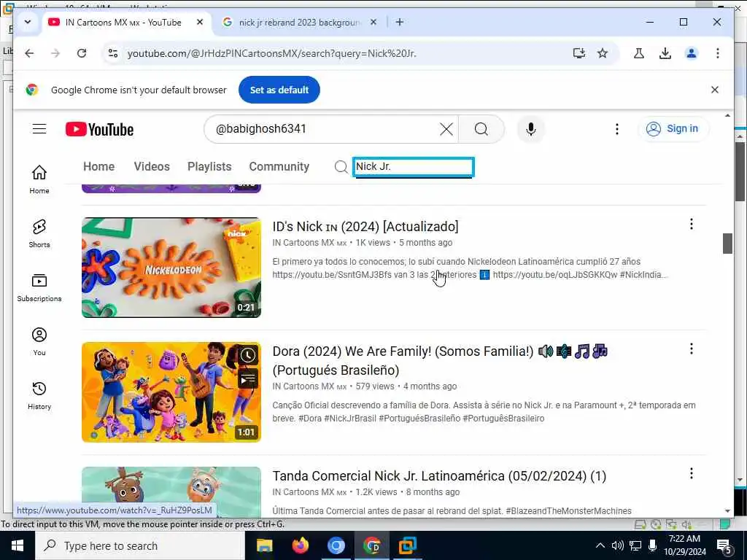This screenshot has width=747, height=560.
Task: Open the Tanda Comercial video thumbnail
Action: coord(171,492)
